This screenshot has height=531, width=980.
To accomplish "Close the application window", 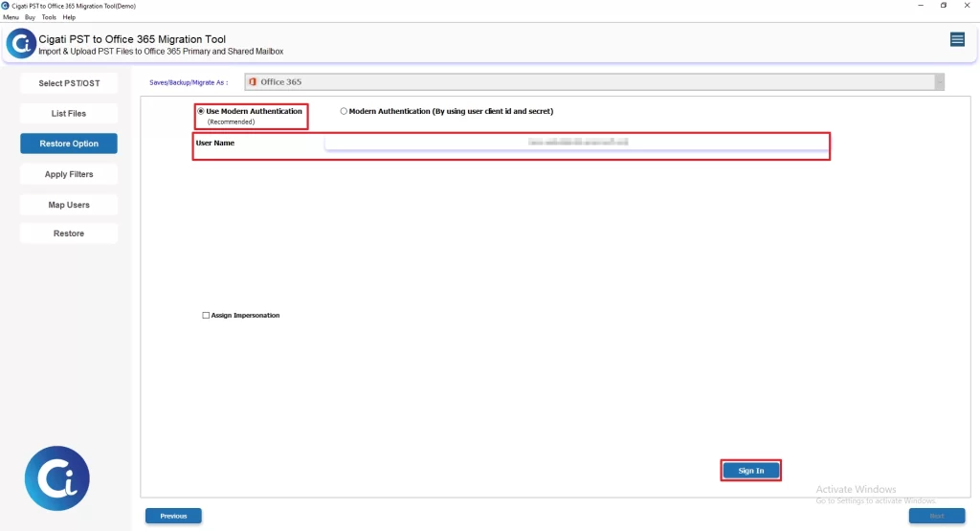I will coord(967,6).
